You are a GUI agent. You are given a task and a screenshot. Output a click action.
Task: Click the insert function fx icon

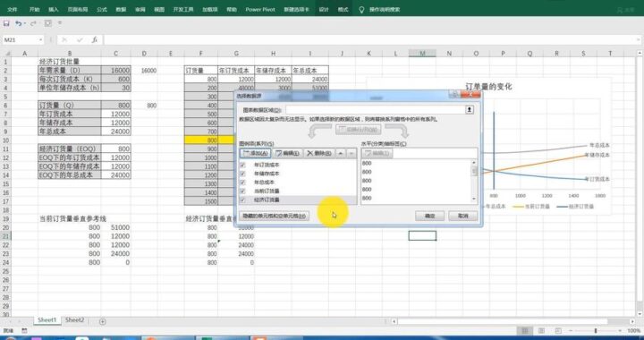[95, 40]
